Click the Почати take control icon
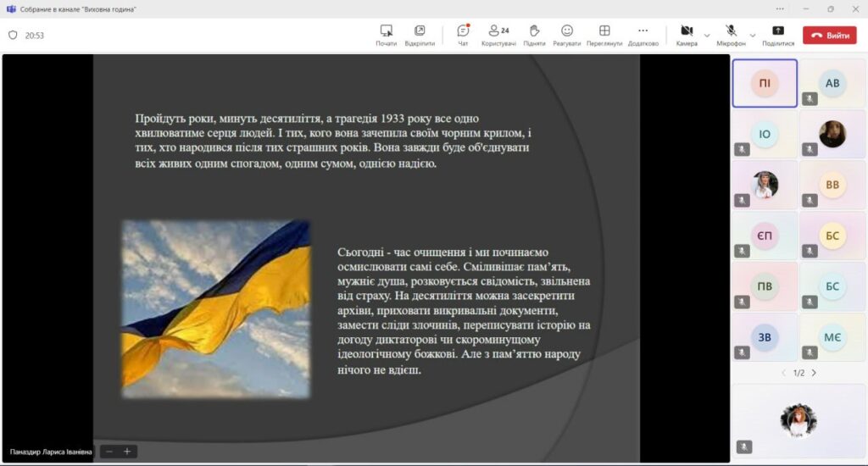 [x=387, y=34]
